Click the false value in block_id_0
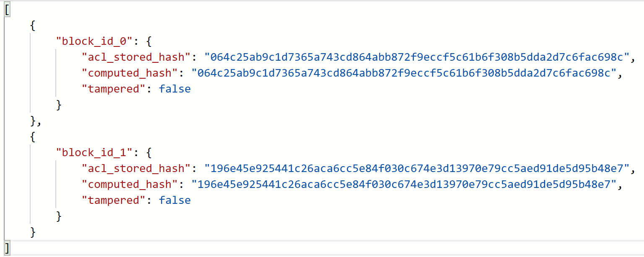The image size is (644, 257). pos(175,89)
